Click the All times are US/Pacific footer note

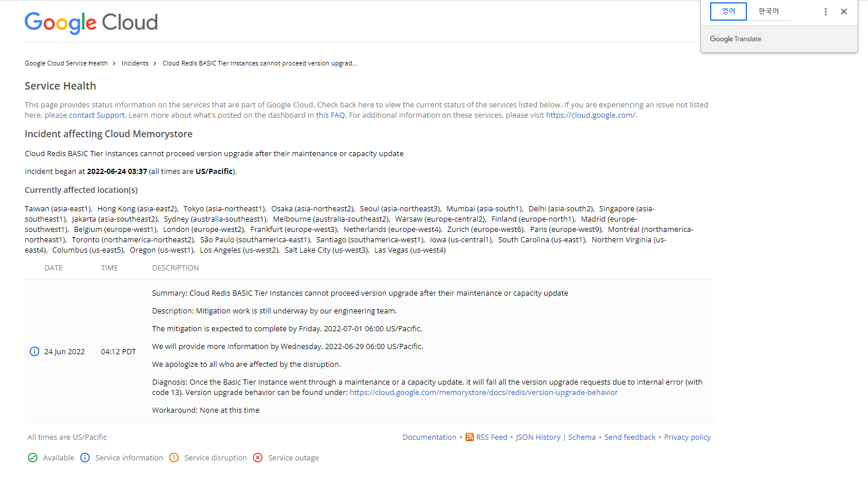67,437
